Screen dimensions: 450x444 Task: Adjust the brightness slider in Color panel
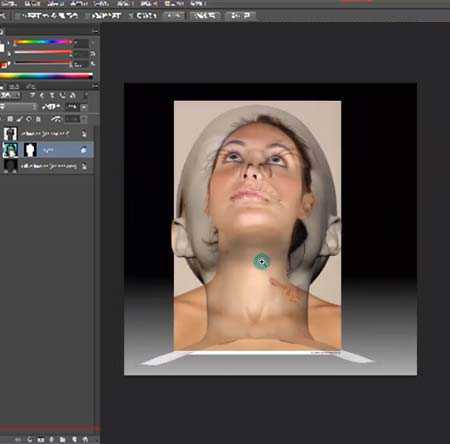[x=43, y=62]
